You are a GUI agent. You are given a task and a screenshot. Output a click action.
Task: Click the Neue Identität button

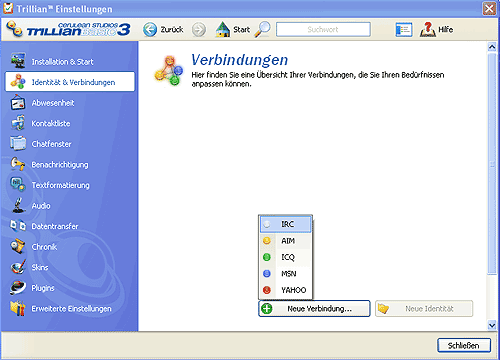pyautogui.click(x=424, y=309)
